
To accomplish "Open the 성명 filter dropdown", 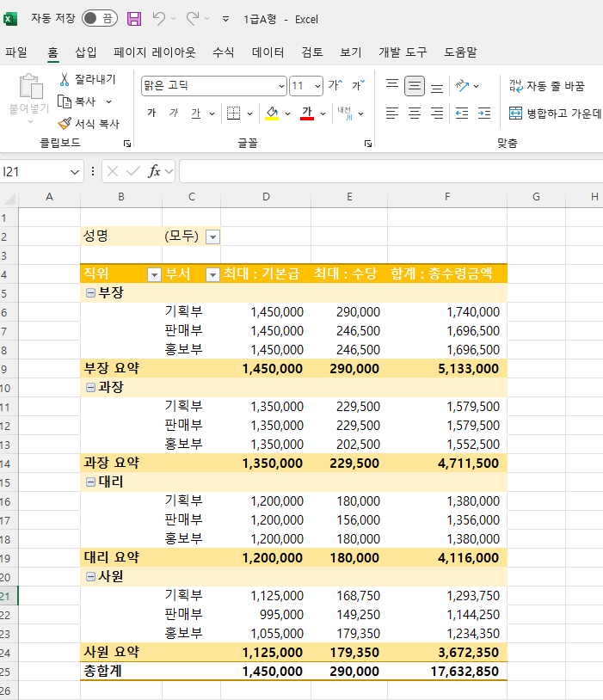I will coord(212,236).
